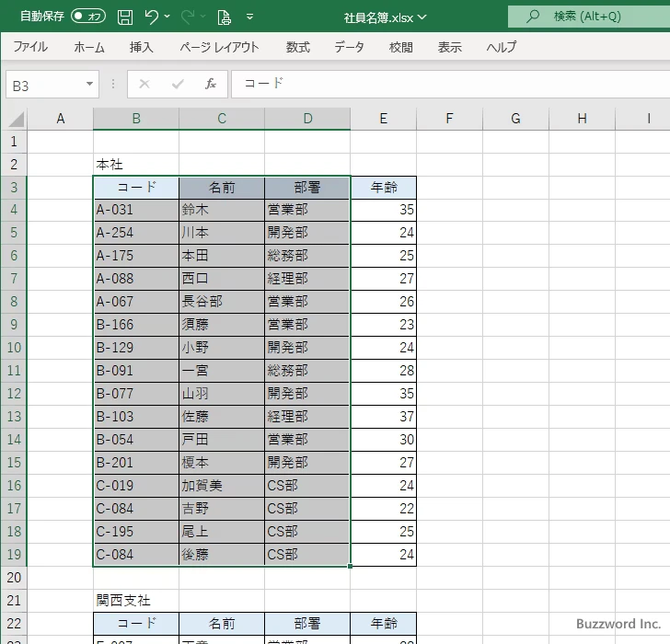Open the ホーム tab

89,47
